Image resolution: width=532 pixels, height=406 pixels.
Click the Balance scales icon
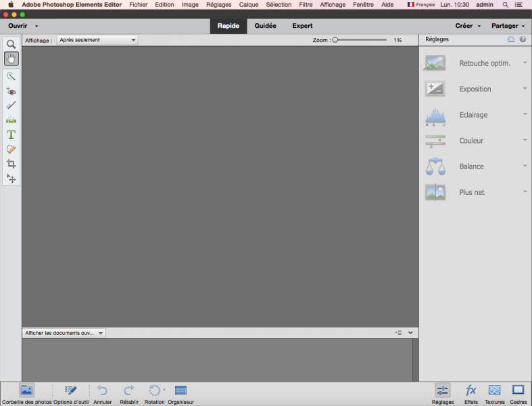pyautogui.click(x=435, y=166)
